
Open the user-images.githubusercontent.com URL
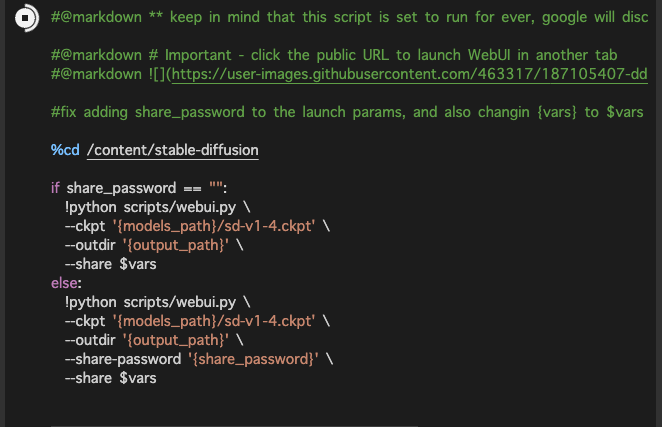click(410, 74)
